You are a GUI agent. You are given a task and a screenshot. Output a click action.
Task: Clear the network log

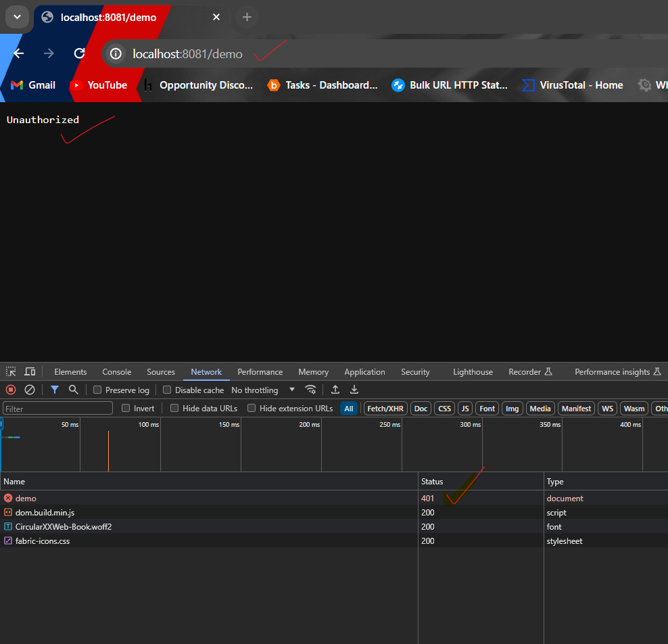point(29,390)
